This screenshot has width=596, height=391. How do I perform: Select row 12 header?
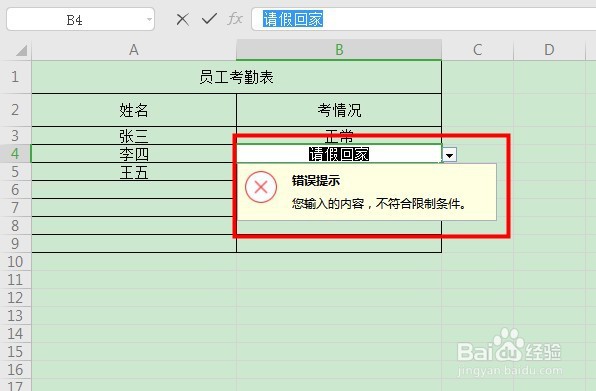click(x=15, y=298)
